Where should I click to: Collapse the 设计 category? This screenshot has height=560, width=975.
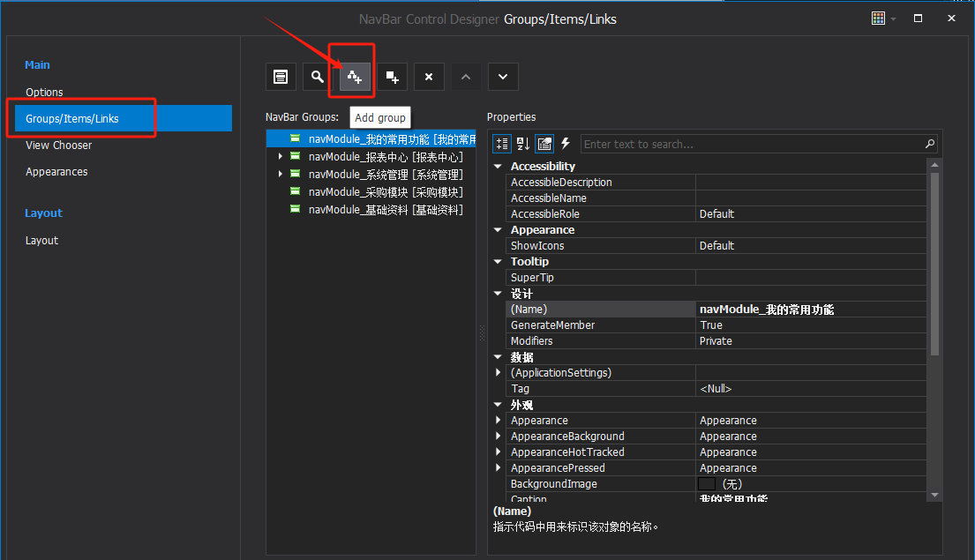coord(498,293)
